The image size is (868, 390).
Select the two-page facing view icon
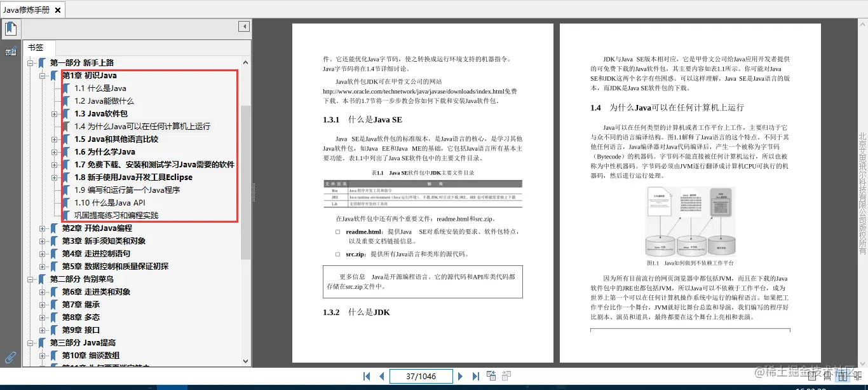click(843, 376)
